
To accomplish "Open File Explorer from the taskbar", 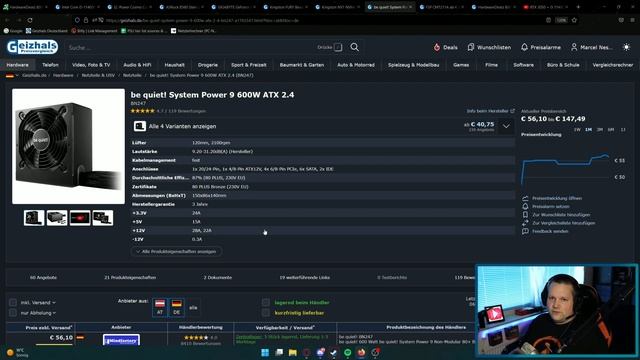I will [x=293, y=353].
